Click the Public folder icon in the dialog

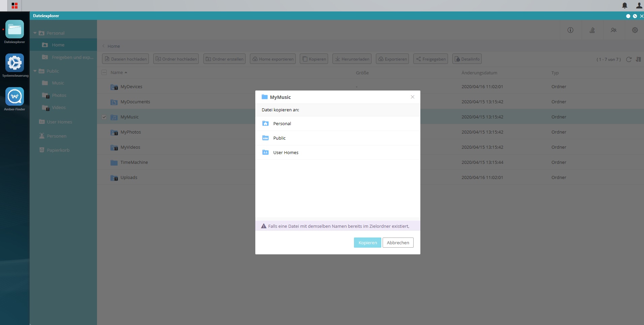pyautogui.click(x=265, y=138)
